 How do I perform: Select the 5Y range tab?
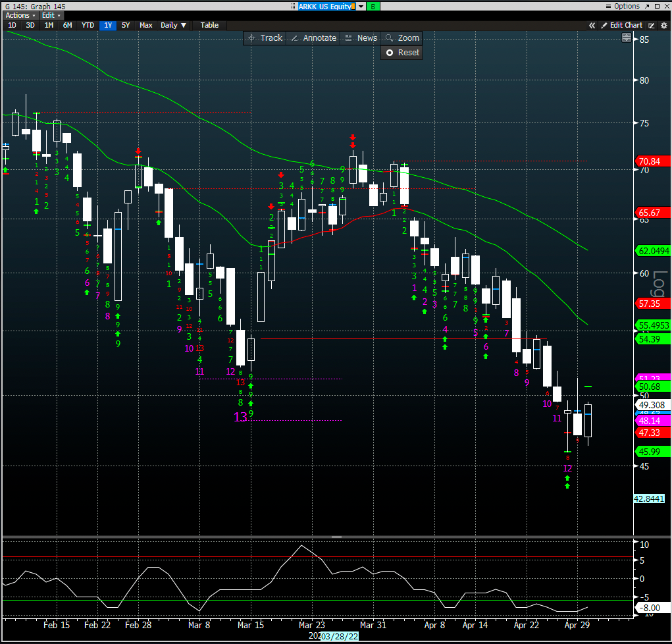(126, 25)
